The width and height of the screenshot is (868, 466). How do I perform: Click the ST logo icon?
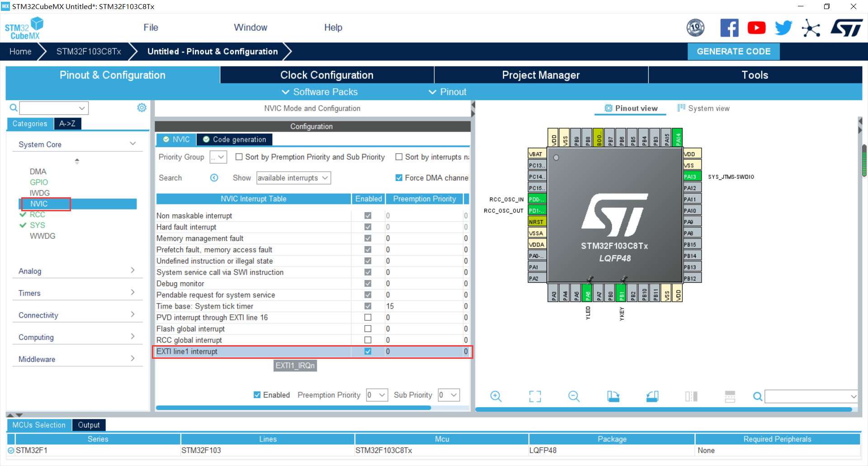pos(847,28)
